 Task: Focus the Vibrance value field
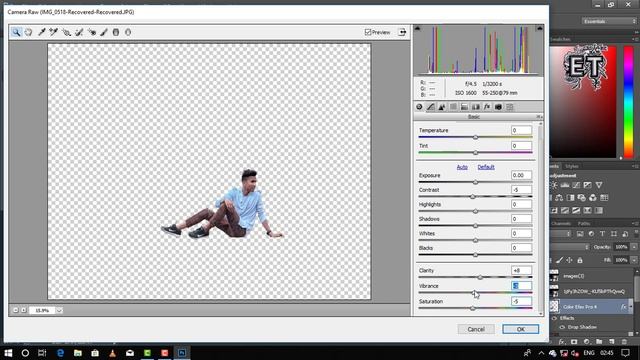521,286
